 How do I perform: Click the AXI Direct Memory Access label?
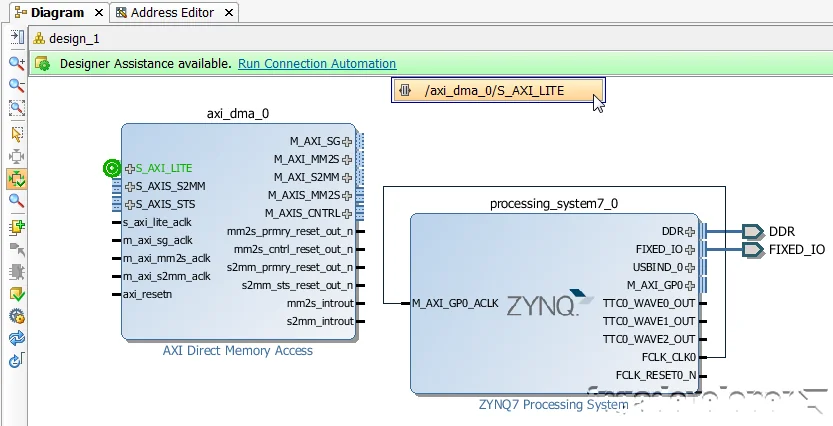tap(237, 351)
